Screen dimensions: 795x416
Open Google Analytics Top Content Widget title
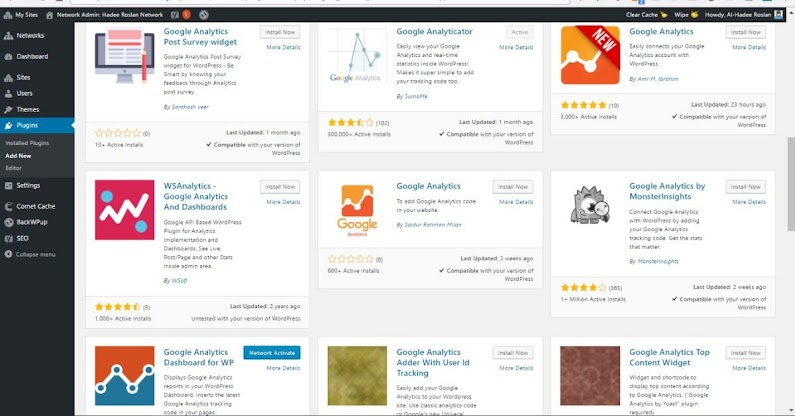click(x=669, y=357)
